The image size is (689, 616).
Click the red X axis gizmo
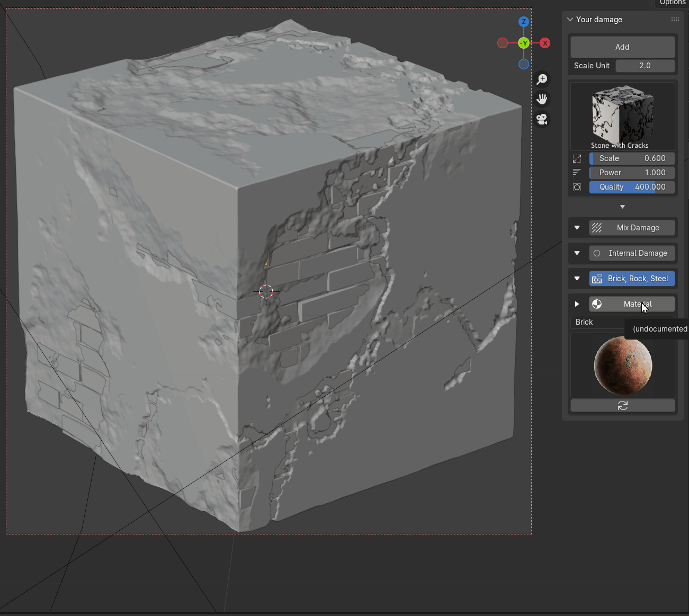click(545, 43)
